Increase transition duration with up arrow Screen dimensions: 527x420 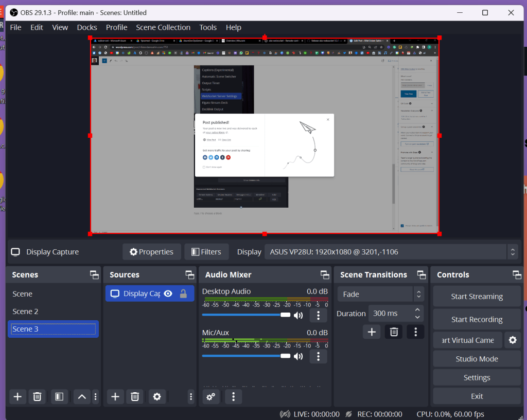tap(417, 310)
